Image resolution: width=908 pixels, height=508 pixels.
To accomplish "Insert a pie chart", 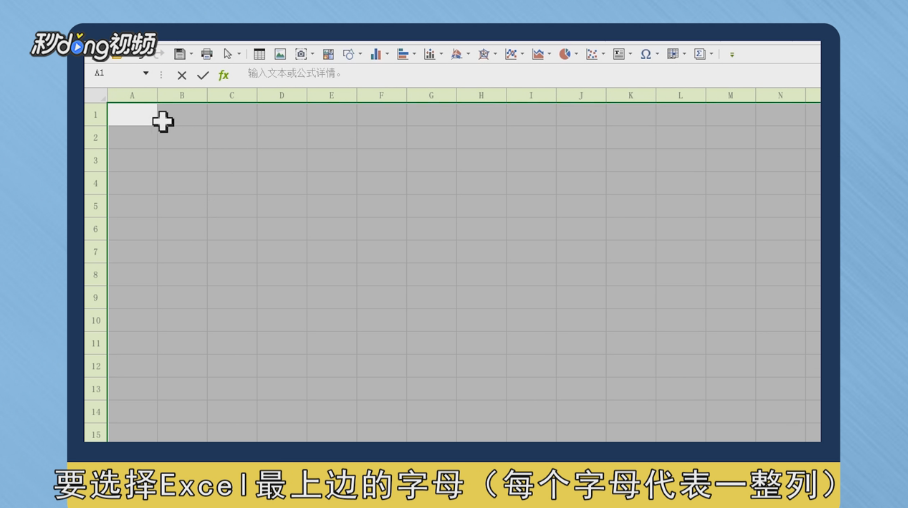I will click(x=565, y=54).
